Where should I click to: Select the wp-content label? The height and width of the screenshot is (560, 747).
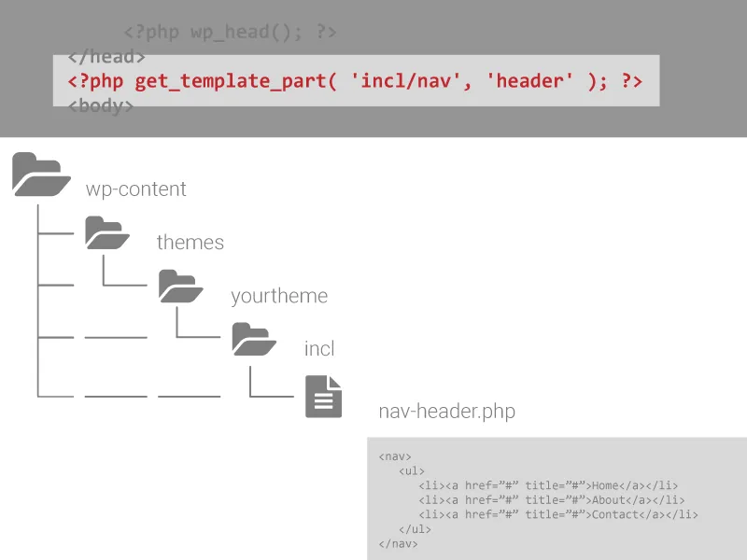pyautogui.click(x=135, y=189)
